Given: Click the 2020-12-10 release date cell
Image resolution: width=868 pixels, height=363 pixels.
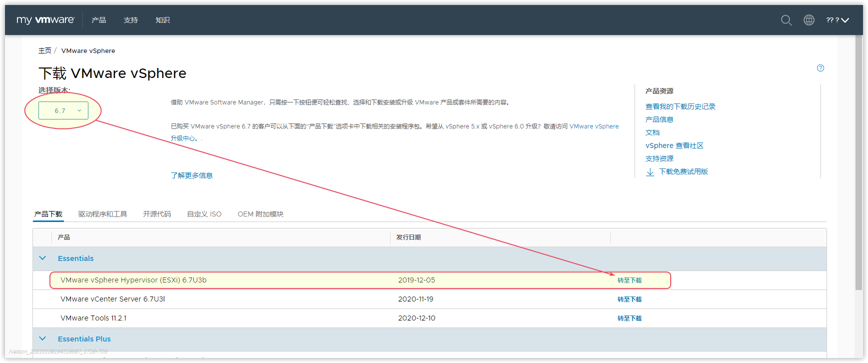Looking at the screenshot, I should tap(417, 318).
